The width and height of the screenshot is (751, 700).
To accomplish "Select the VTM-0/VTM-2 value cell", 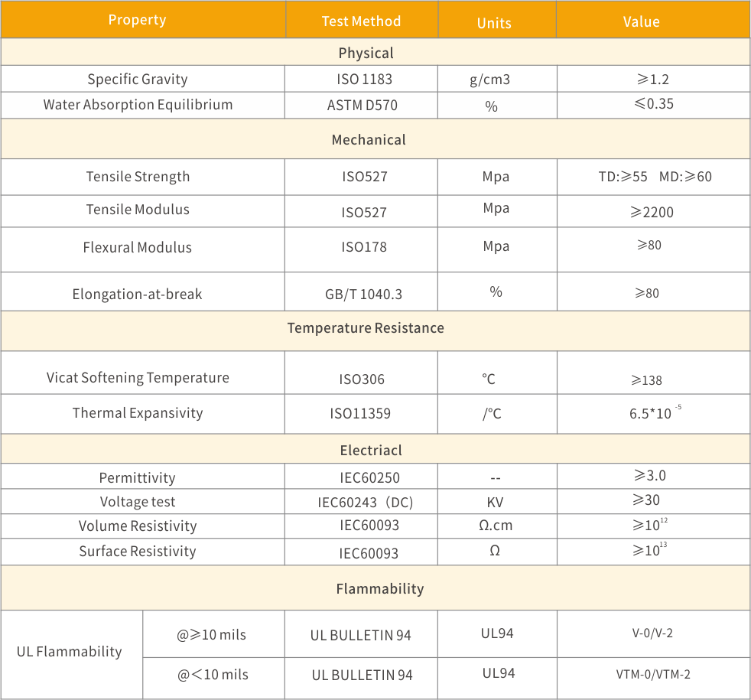I will tap(653, 675).
